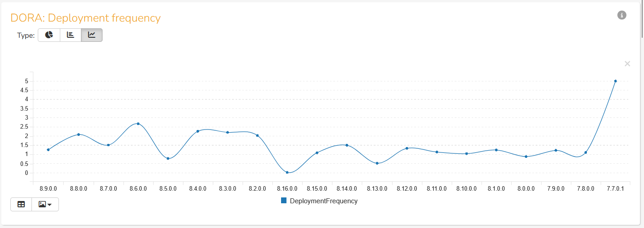Close the chart using the X icon
The width and height of the screenshot is (644, 228).
click(627, 64)
